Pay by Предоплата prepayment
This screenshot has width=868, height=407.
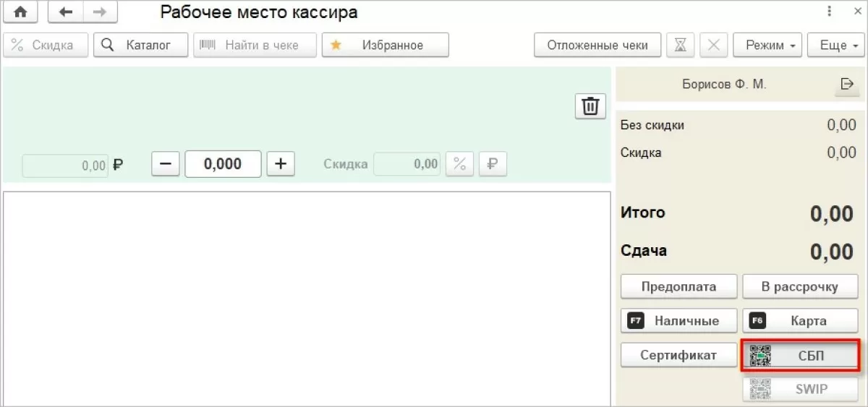[678, 286]
